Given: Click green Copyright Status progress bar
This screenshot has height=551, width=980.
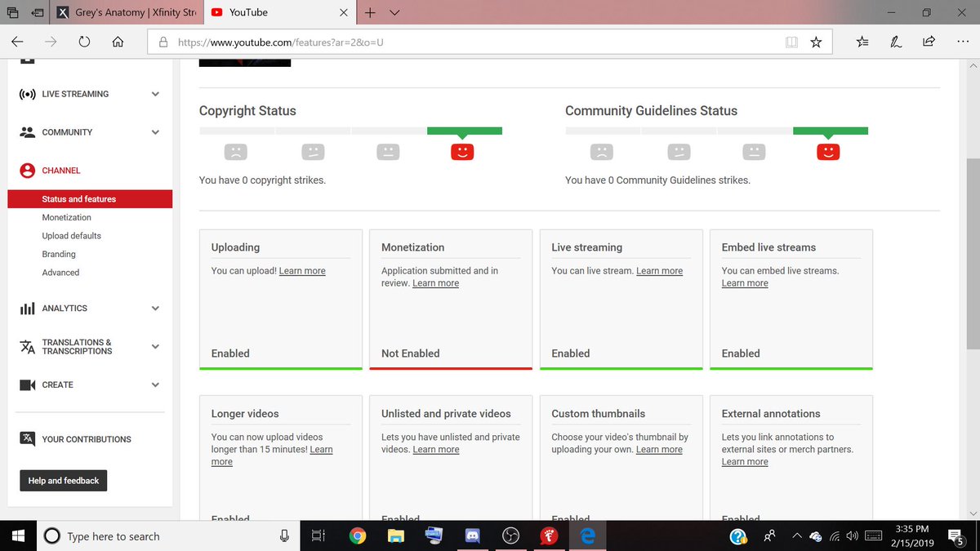Looking at the screenshot, I should click(464, 131).
